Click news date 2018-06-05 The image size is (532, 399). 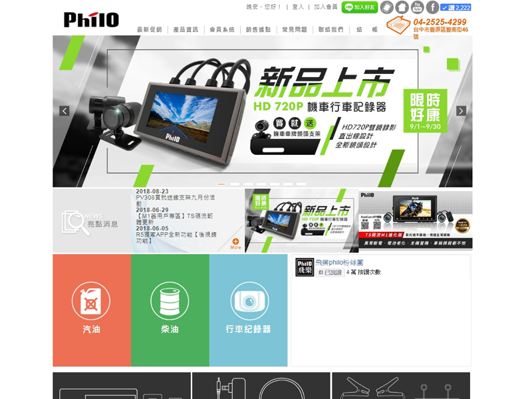point(152,228)
